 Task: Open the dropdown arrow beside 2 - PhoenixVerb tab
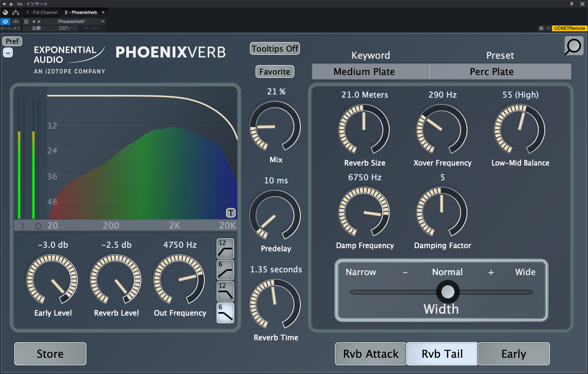pos(103,12)
